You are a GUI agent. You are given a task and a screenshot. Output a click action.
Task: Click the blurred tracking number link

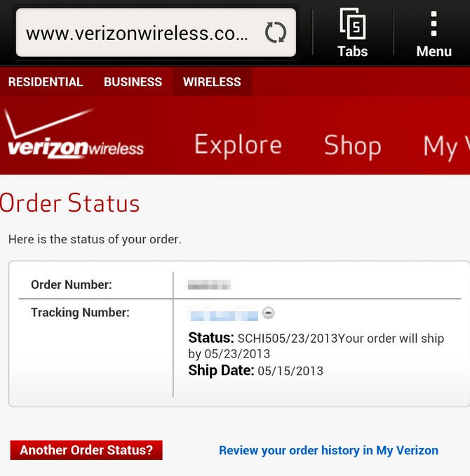(224, 315)
